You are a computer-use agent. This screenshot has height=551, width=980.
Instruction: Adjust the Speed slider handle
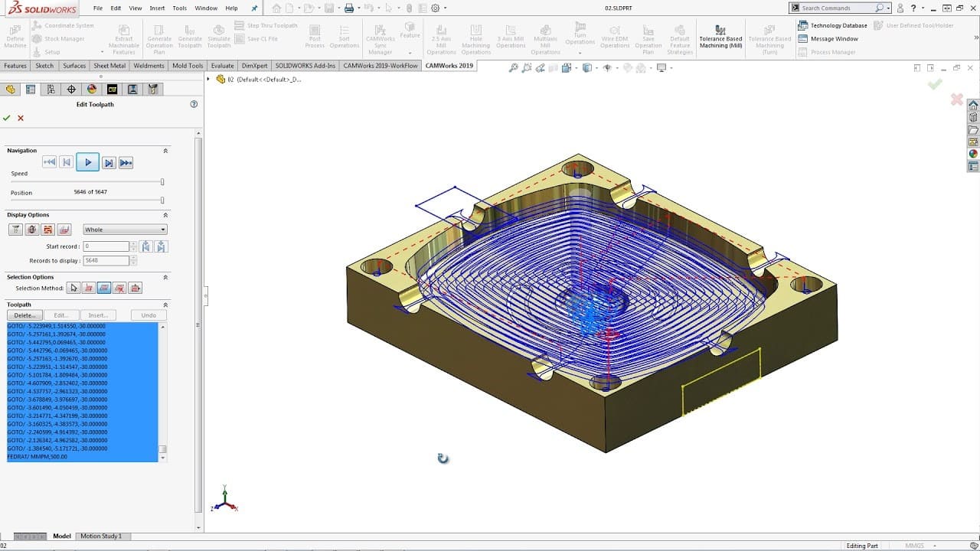(162, 182)
